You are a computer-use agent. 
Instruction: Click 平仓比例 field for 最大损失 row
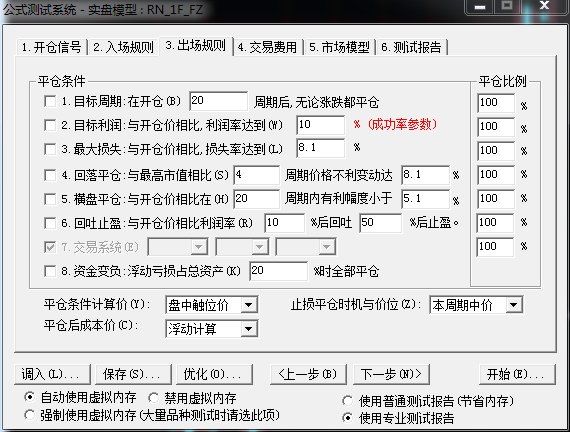tap(496, 151)
